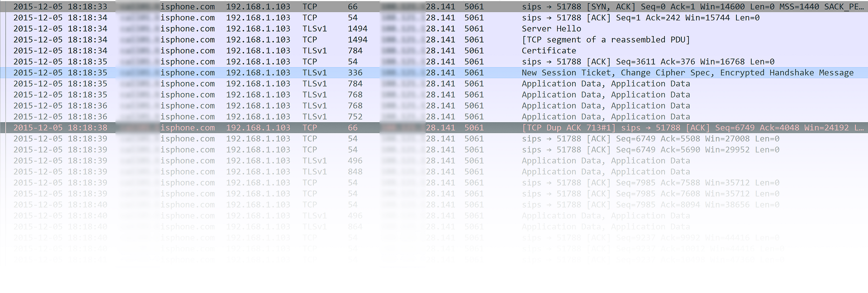Click destination 192.168.1.103 in SYN, ACK row
868x293 pixels.
(258, 7)
